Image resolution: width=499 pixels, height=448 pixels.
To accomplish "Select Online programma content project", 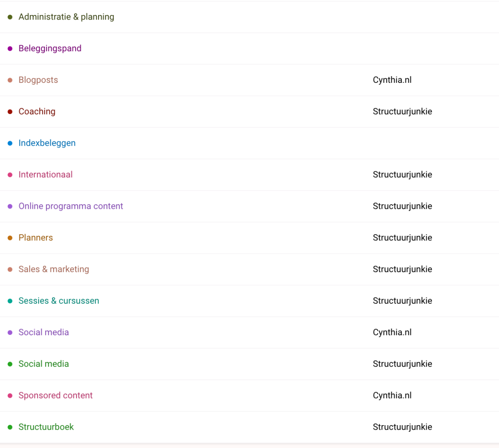I will [71, 206].
